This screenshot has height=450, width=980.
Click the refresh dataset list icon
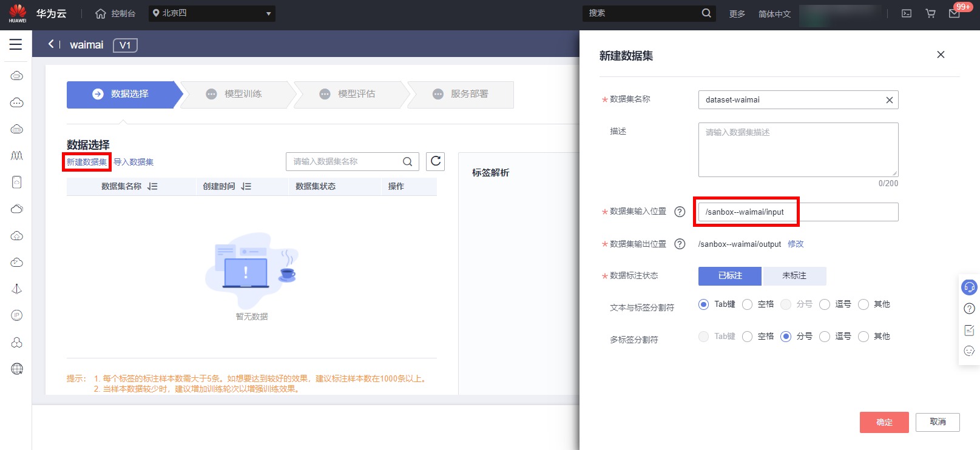pyautogui.click(x=435, y=161)
